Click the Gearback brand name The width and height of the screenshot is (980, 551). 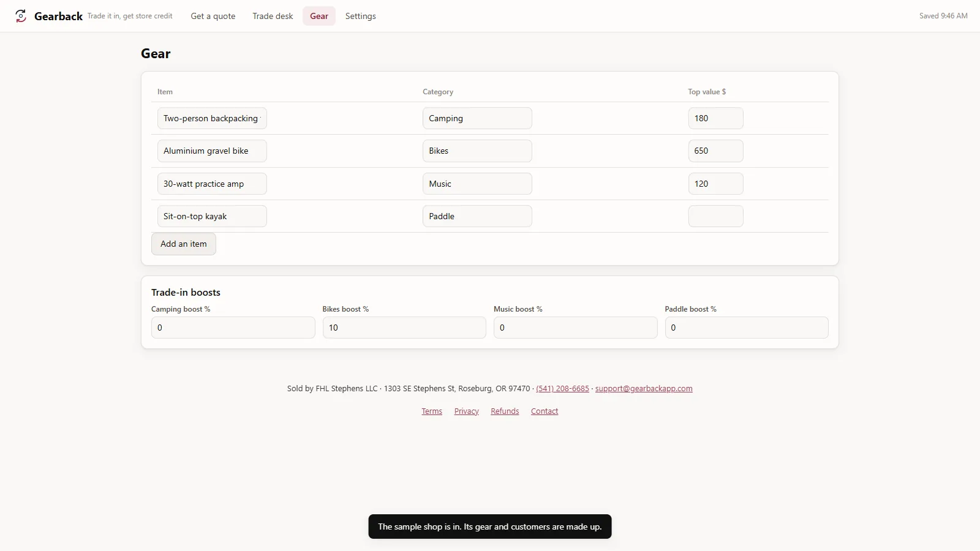[58, 17]
